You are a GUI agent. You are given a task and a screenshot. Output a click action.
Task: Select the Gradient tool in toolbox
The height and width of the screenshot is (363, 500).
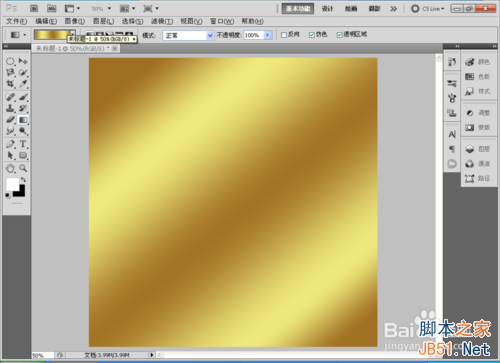23,120
